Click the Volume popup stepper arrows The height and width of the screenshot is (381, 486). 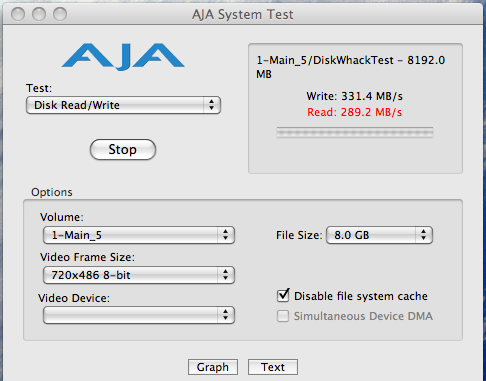(226, 235)
